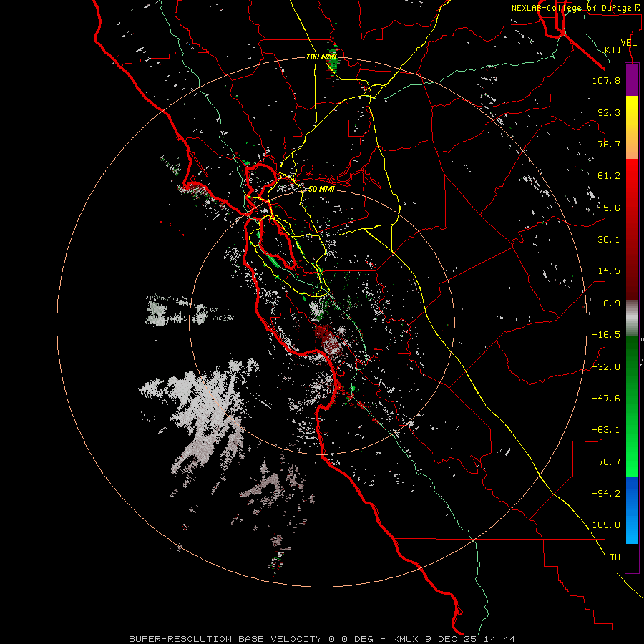Click the 30.1 velocity scale value
644x644 pixels.
tap(609, 240)
